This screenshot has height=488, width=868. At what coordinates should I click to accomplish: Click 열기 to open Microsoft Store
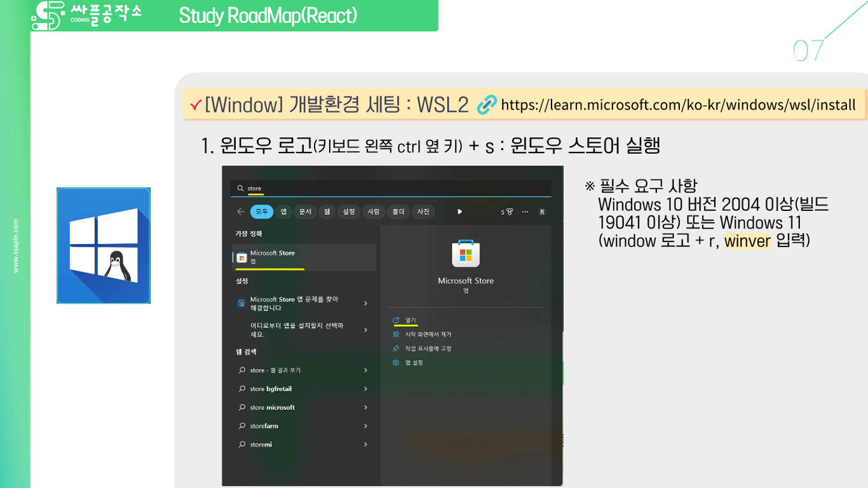pyautogui.click(x=410, y=320)
